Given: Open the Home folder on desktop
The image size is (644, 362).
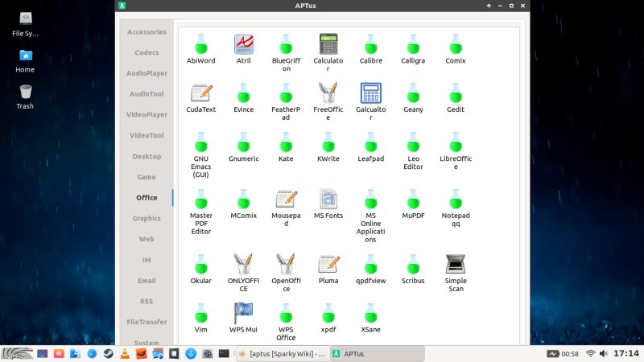Looking at the screenshot, I should click(x=26, y=60).
